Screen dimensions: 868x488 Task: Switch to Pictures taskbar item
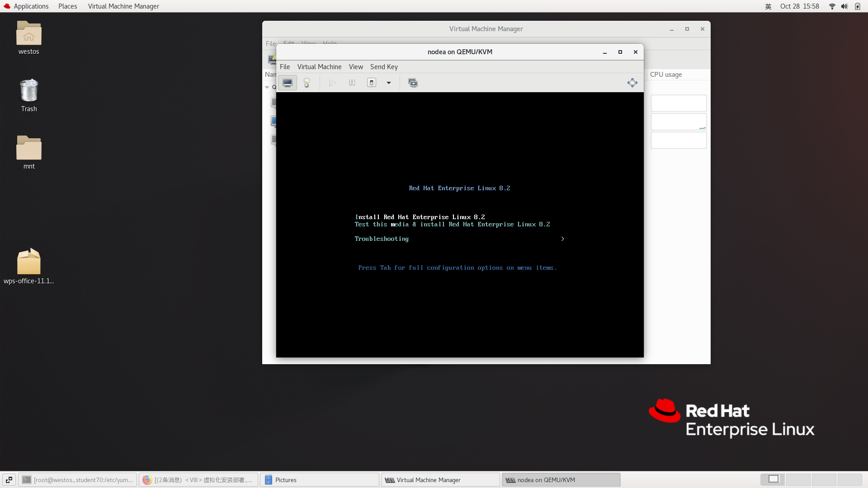319,480
